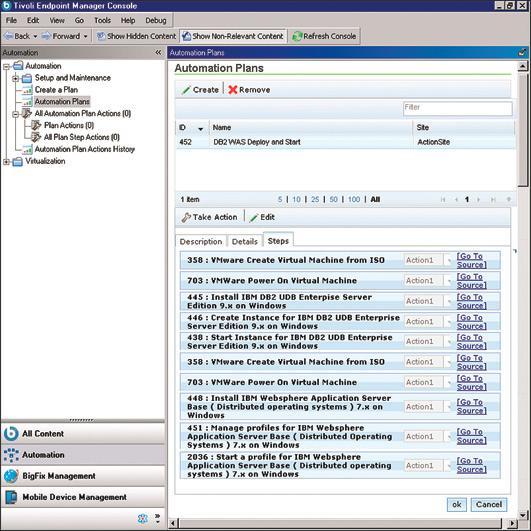Image resolution: width=531 pixels, height=531 pixels.
Task: Show 100 items per page
Action: click(354, 199)
